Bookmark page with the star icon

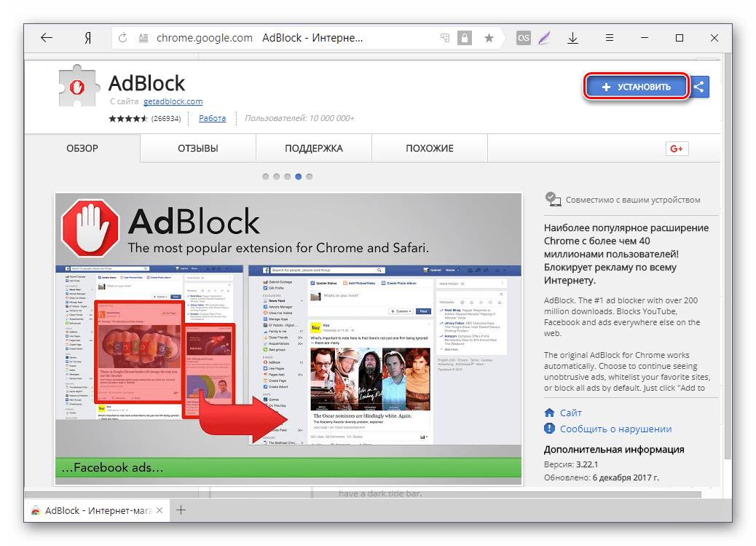(489, 38)
